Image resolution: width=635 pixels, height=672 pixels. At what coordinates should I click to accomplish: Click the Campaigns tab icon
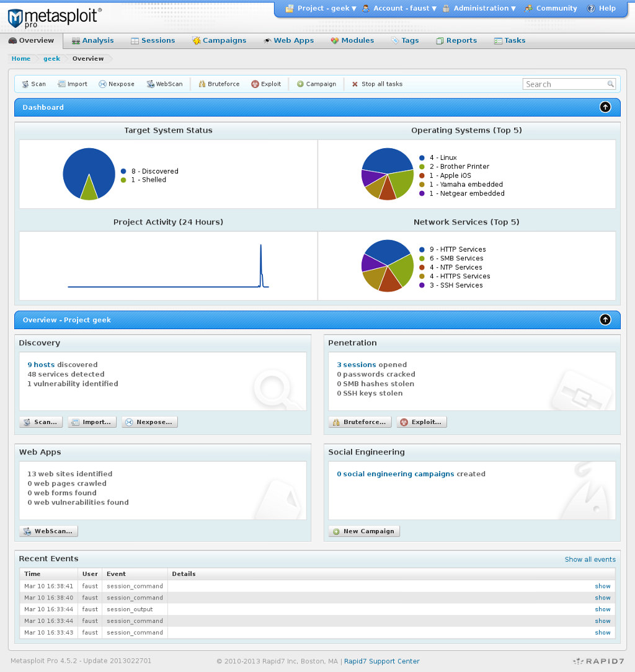click(x=197, y=41)
